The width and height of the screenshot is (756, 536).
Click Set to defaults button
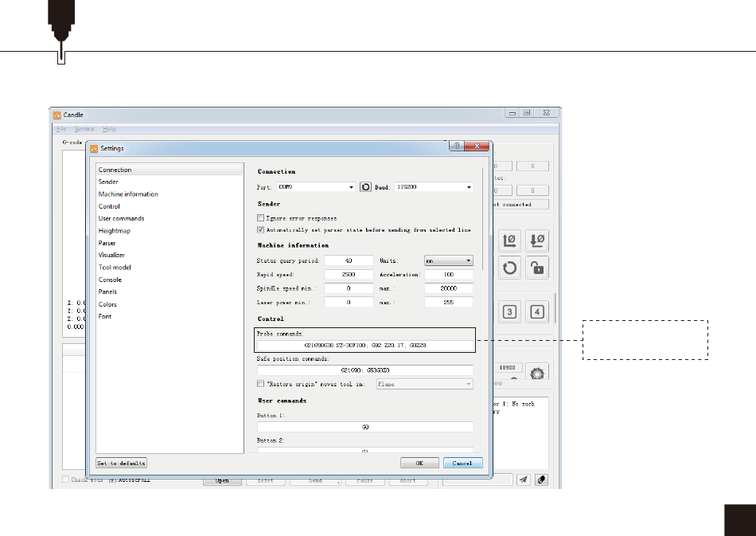121,464
